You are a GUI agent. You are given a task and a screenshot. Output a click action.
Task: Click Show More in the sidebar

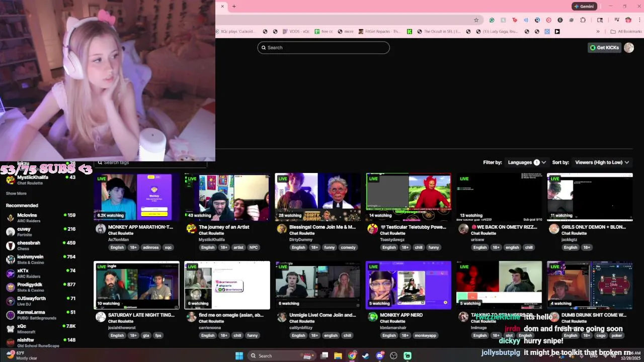click(x=16, y=193)
